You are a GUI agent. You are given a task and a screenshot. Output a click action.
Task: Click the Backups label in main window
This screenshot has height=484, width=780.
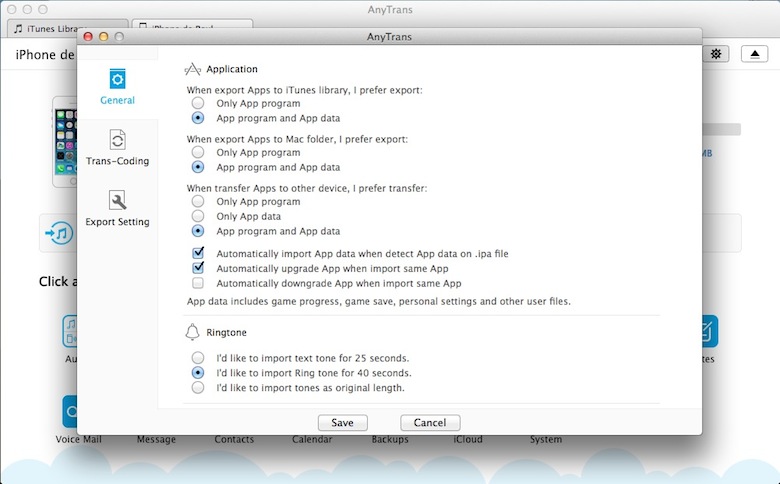(x=390, y=440)
